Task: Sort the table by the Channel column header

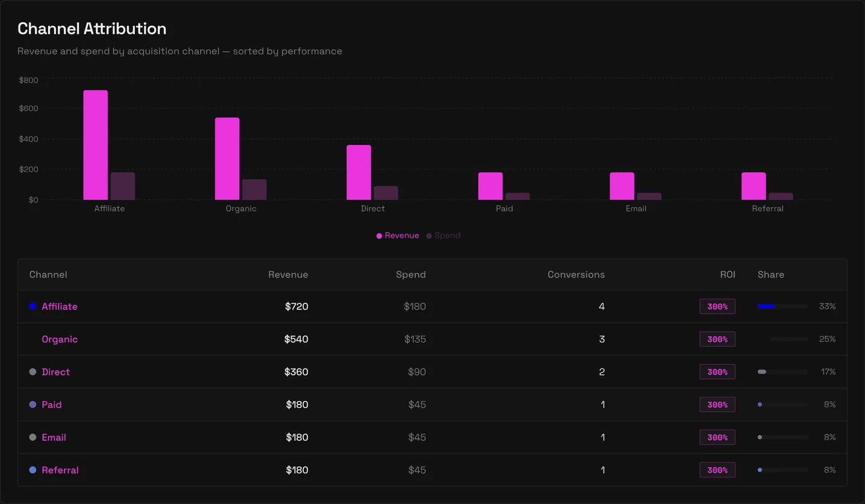Action: (48, 275)
